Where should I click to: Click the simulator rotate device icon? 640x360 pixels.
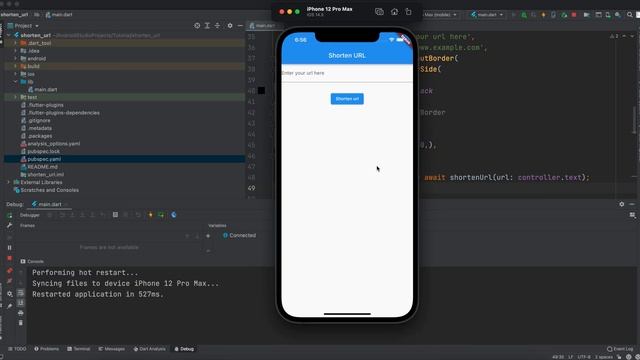point(409,12)
